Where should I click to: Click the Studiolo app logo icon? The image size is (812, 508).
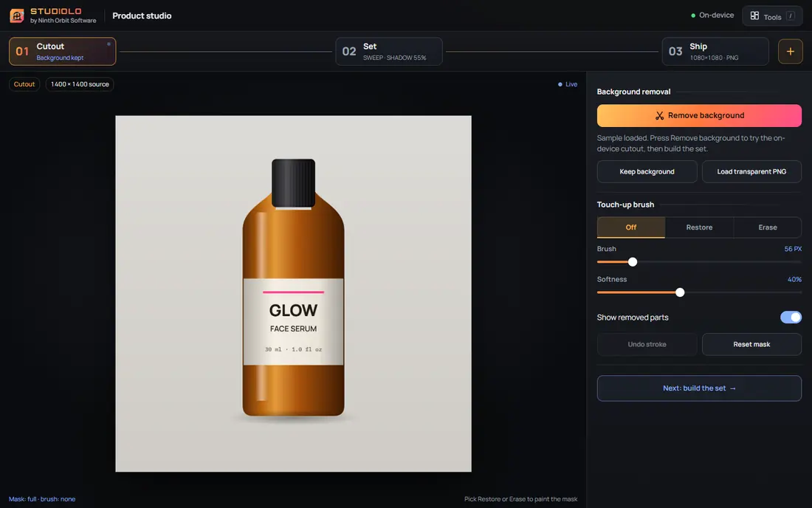point(16,16)
